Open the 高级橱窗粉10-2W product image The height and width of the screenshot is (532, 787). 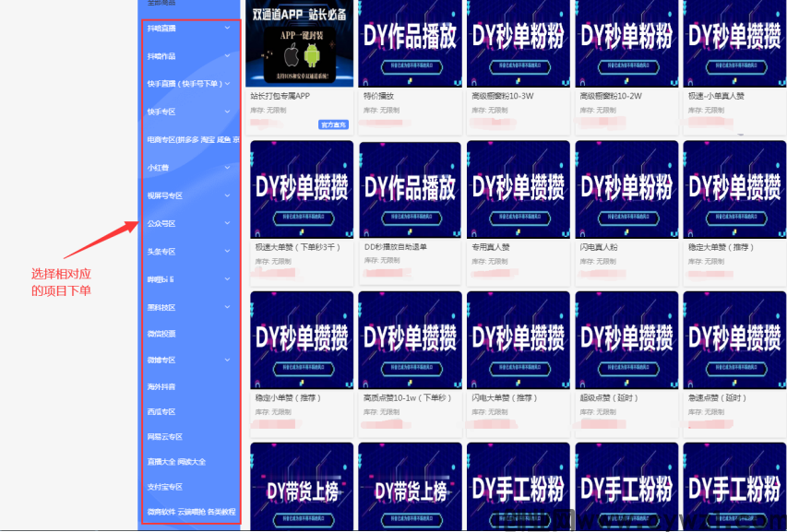coord(626,43)
